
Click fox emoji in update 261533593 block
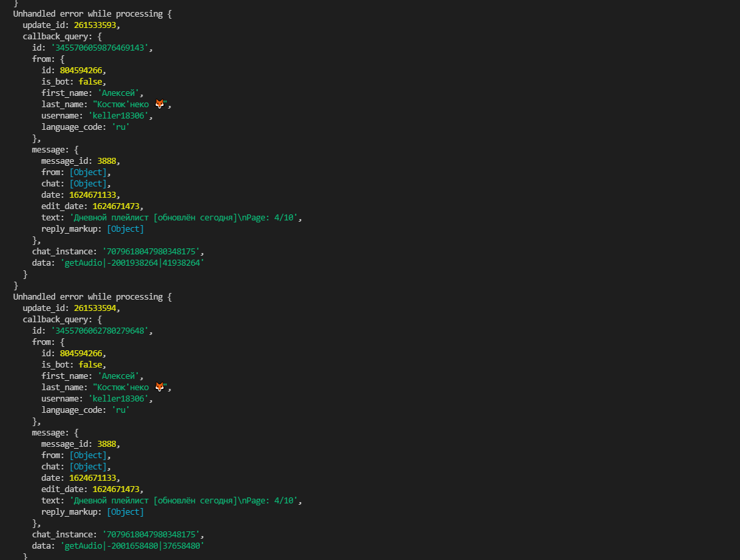tap(159, 104)
